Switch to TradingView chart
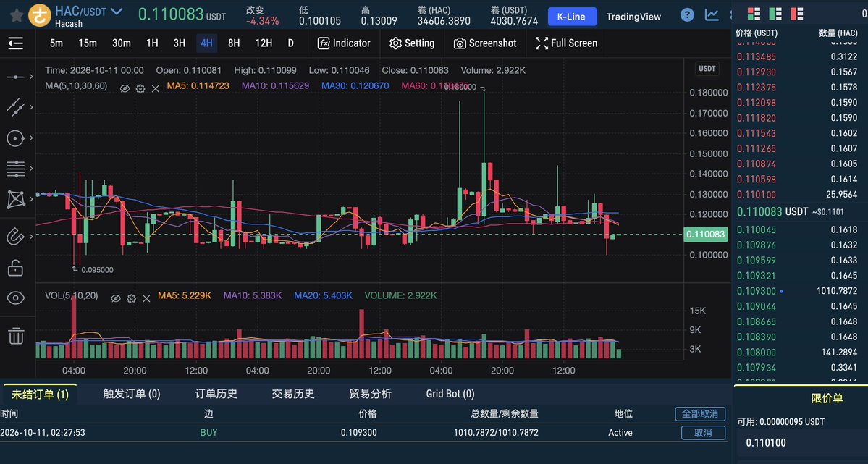The width and height of the screenshot is (868, 464). click(633, 17)
